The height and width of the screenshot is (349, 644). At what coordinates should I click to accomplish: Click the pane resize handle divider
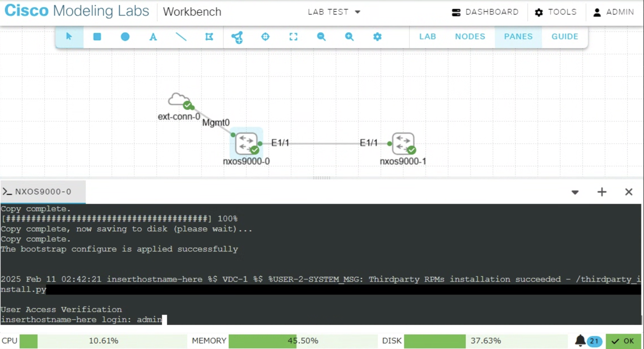[x=321, y=178]
